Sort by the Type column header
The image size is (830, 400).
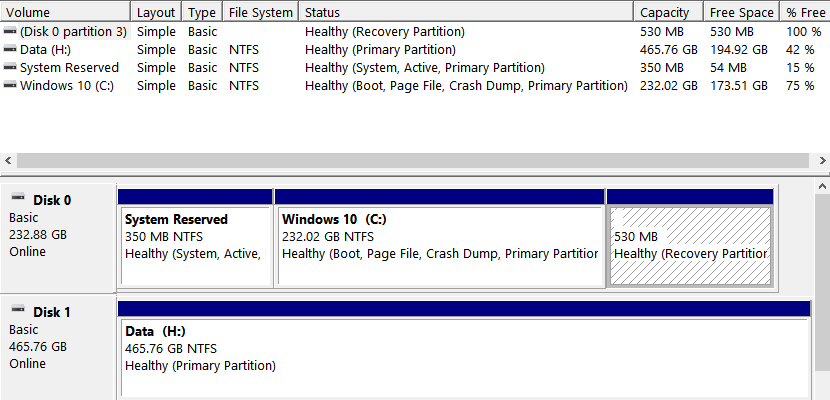tap(202, 12)
